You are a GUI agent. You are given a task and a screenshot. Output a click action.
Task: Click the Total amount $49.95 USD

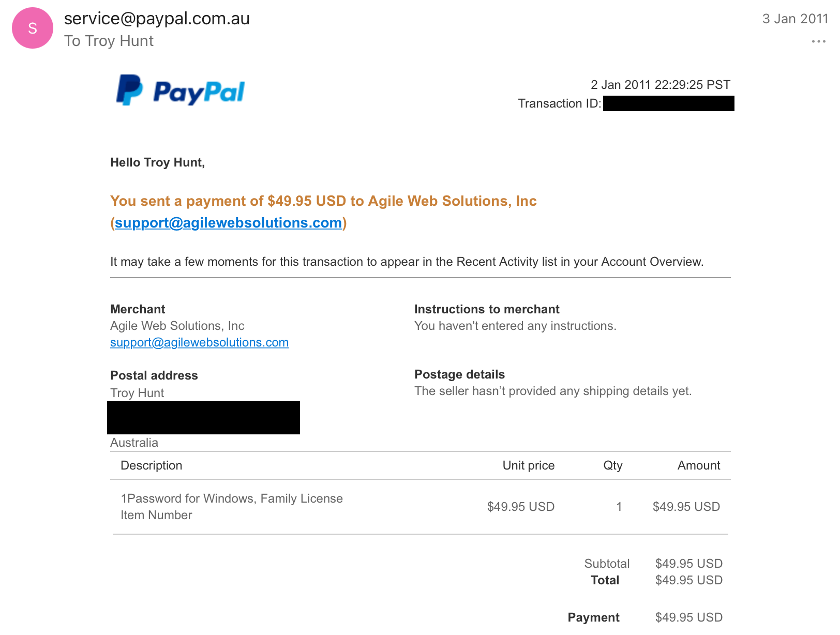coord(688,580)
